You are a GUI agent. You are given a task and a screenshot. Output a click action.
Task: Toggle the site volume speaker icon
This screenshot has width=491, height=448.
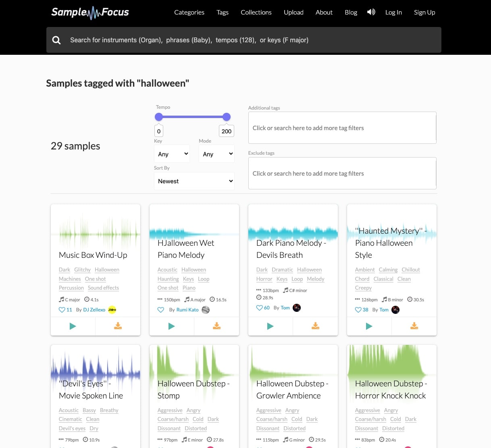tap(371, 12)
